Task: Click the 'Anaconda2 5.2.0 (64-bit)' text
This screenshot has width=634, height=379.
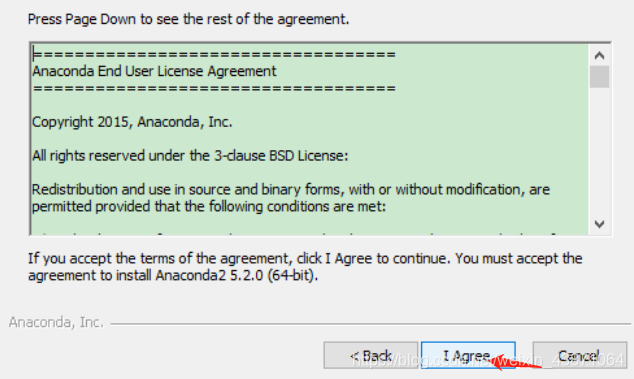Action: [236, 275]
